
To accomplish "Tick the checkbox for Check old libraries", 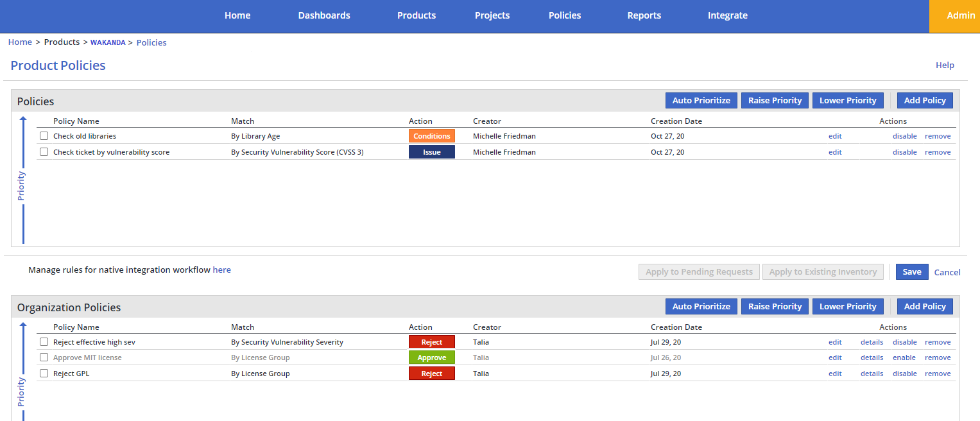I will pyautogui.click(x=44, y=136).
